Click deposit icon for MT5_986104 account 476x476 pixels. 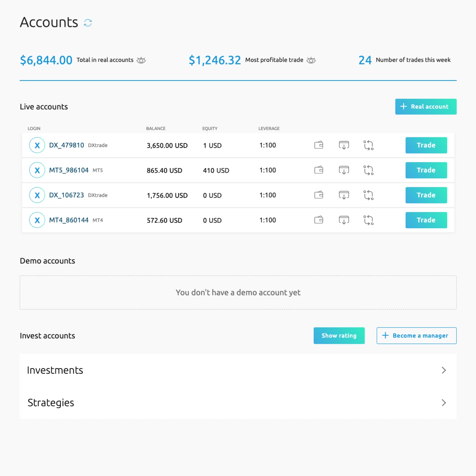pos(344,170)
